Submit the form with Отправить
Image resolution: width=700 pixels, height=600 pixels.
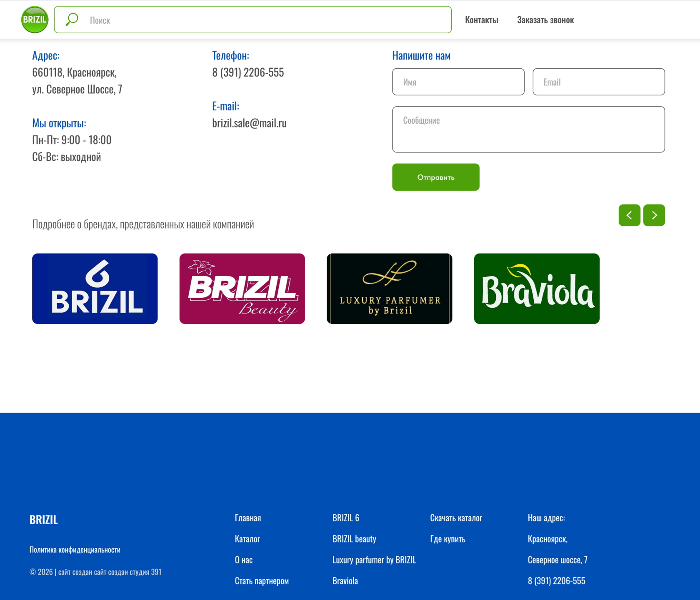tap(436, 177)
